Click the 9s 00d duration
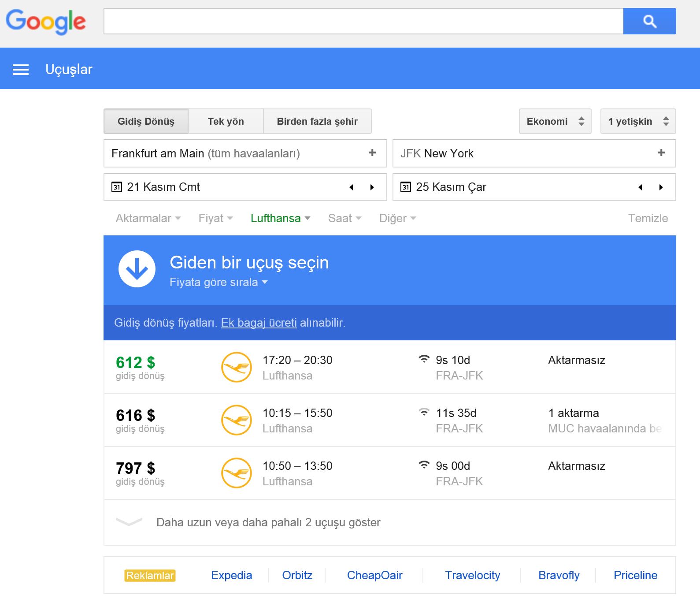This screenshot has height=603, width=700. pyautogui.click(x=453, y=466)
